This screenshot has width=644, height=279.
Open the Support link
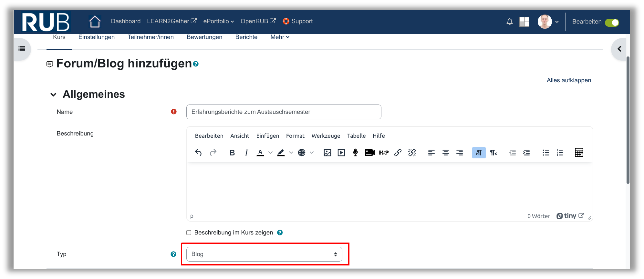coord(298,21)
